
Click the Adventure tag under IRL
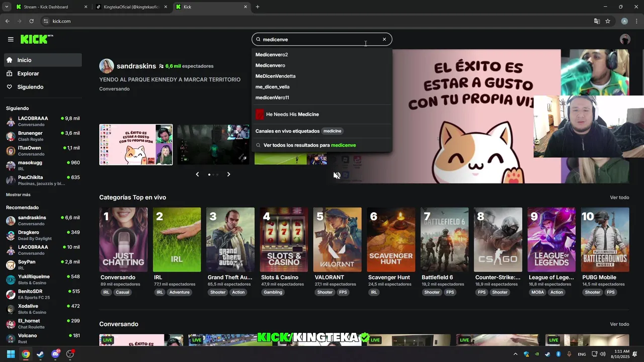tap(180, 292)
